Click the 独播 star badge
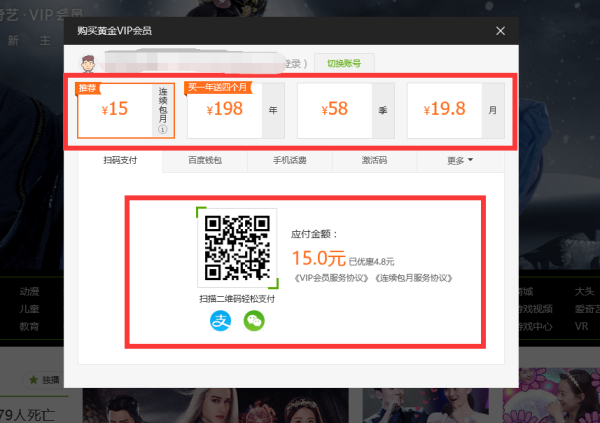 pos(44,380)
